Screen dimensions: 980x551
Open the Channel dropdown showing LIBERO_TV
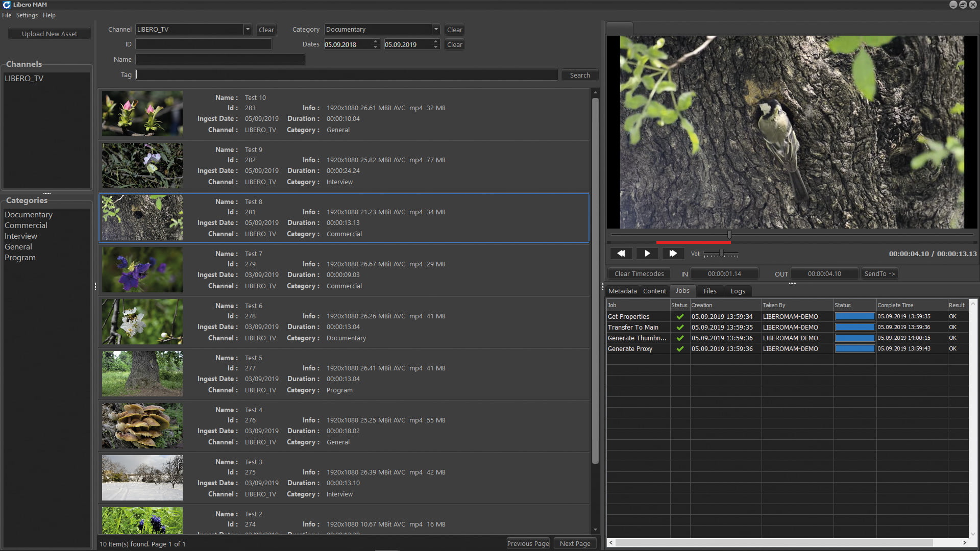pos(248,30)
